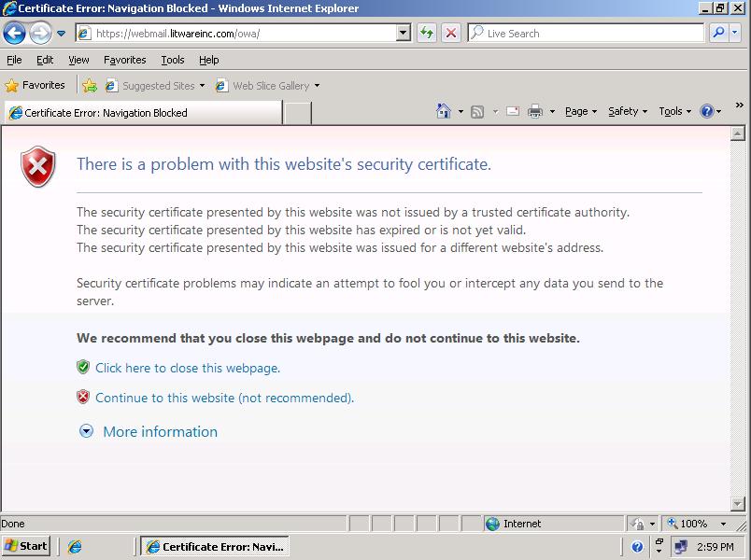Screen dimensions: 751x560
Task: Open the Safety command bar menu
Action: (x=628, y=111)
